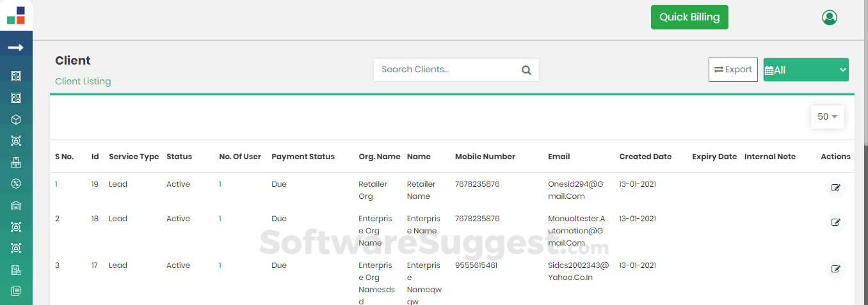Click the search magnifier icon

(x=526, y=70)
